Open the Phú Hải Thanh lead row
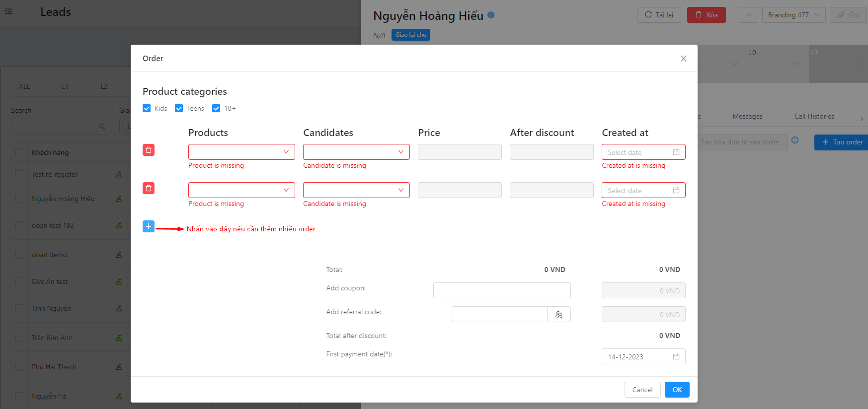Image resolution: width=868 pixels, height=409 pixels. (54, 367)
